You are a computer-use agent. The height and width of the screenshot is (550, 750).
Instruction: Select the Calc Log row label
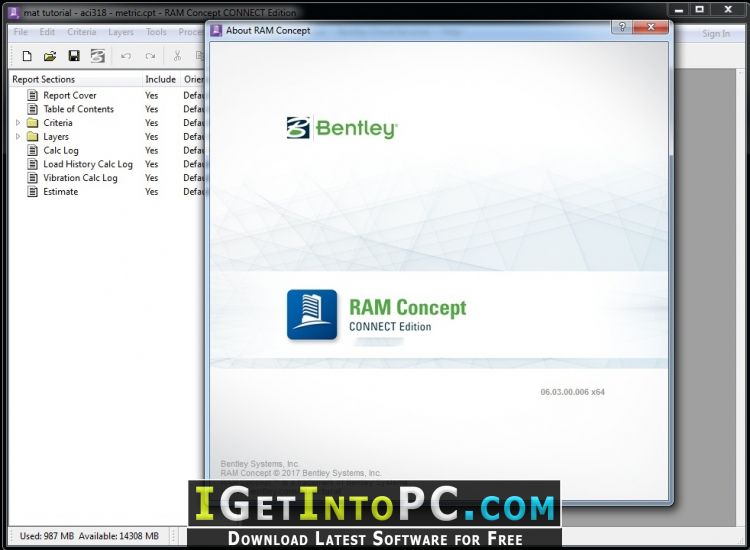point(61,150)
